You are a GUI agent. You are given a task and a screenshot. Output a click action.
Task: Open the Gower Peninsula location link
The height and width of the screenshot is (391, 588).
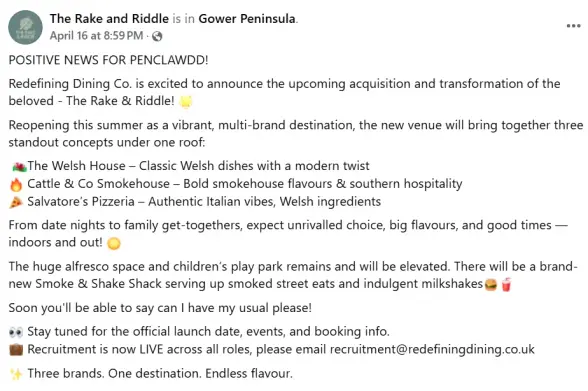click(x=247, y=18)
